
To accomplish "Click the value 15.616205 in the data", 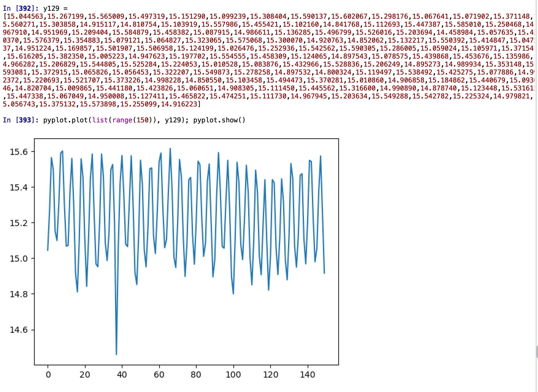I will [27, 56].
